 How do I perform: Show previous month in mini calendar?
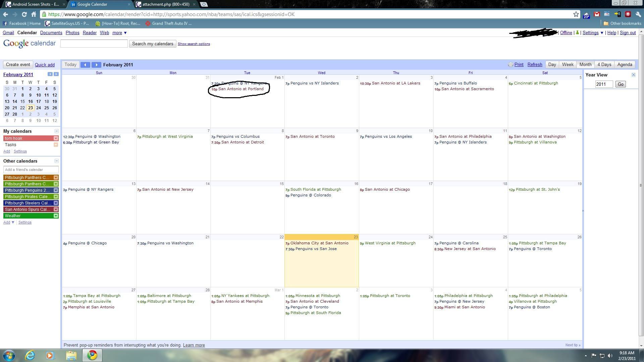50,74
